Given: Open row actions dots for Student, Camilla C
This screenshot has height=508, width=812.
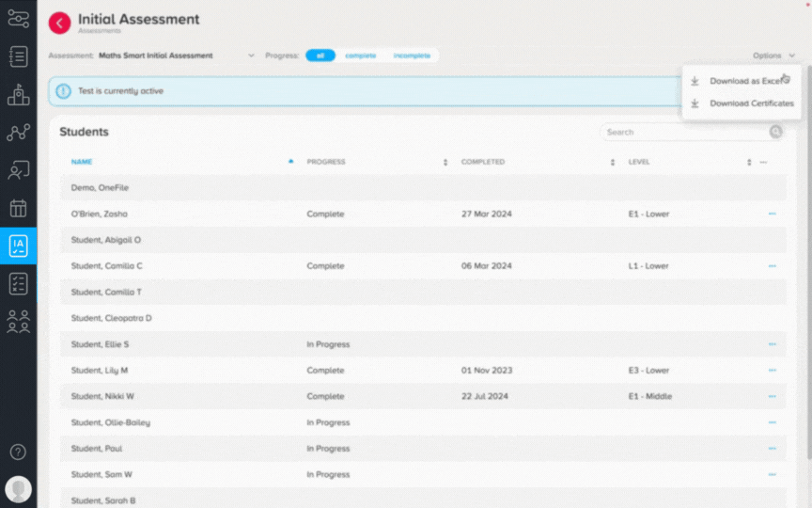Looking at the screenshot, I should 773,266.
